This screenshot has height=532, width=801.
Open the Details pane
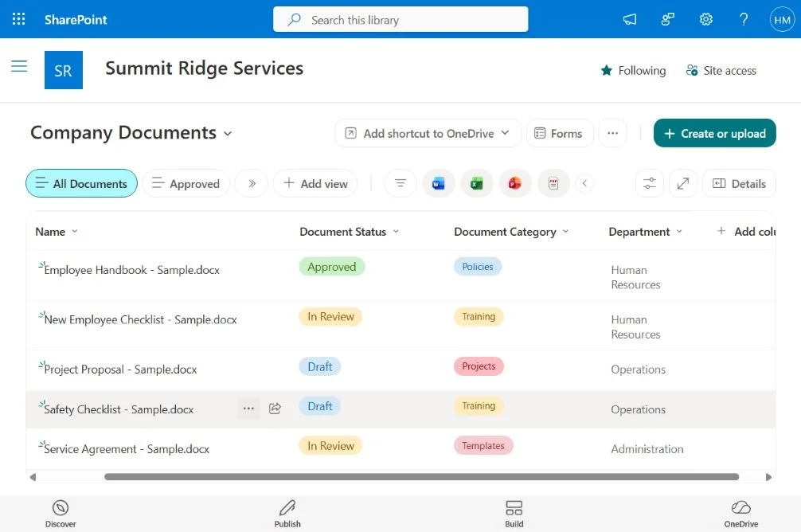tap(739, 183)
